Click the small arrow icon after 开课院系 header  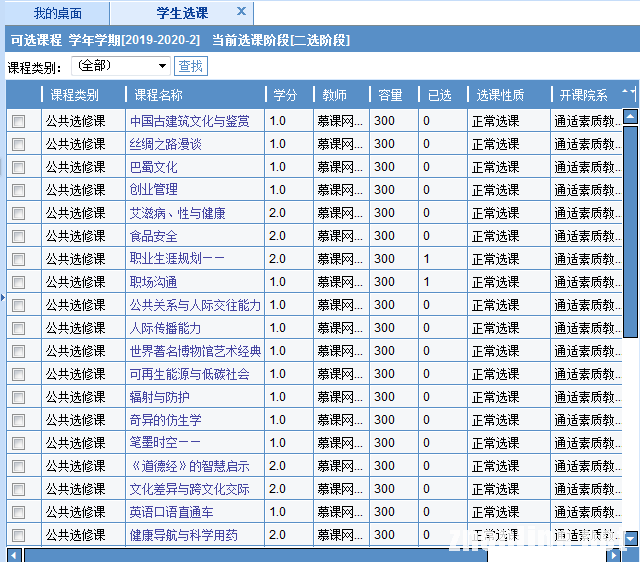[x=628, y=93]
